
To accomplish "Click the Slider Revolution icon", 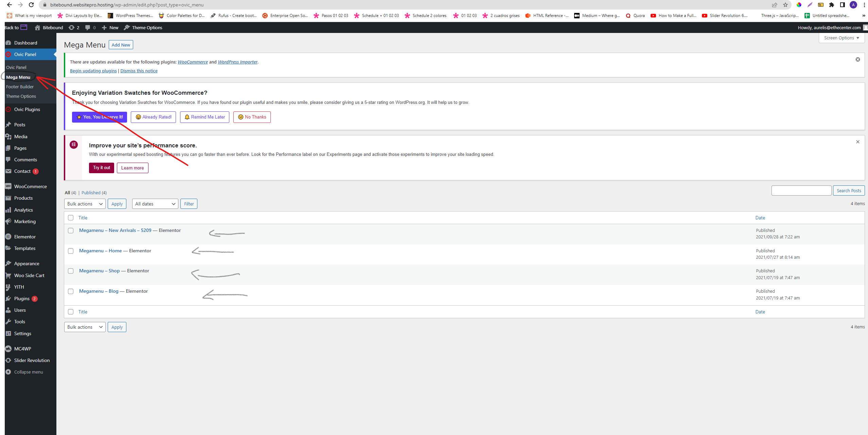I will [x=8, y=360].
